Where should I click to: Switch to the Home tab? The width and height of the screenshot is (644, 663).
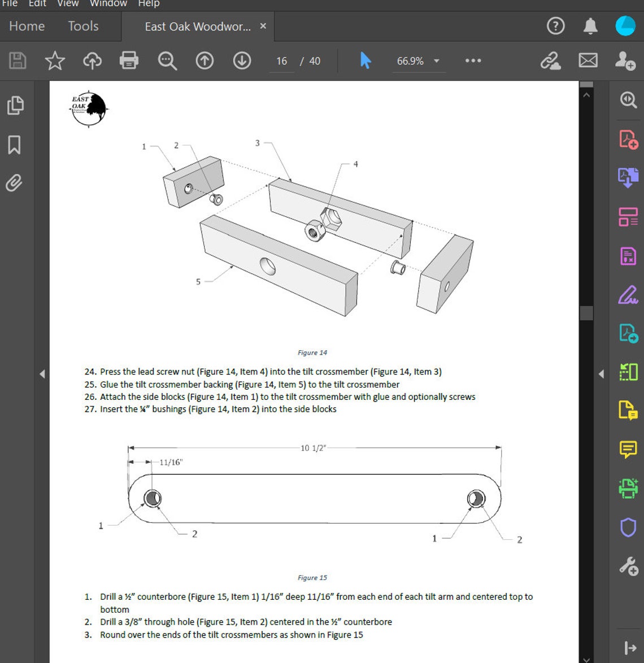(x=26, y=26)
